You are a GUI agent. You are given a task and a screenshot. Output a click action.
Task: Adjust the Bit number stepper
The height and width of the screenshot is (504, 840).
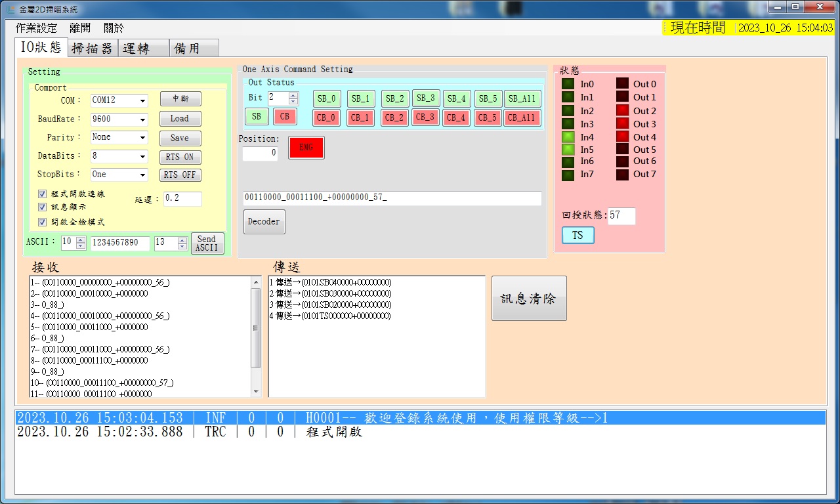293,98
